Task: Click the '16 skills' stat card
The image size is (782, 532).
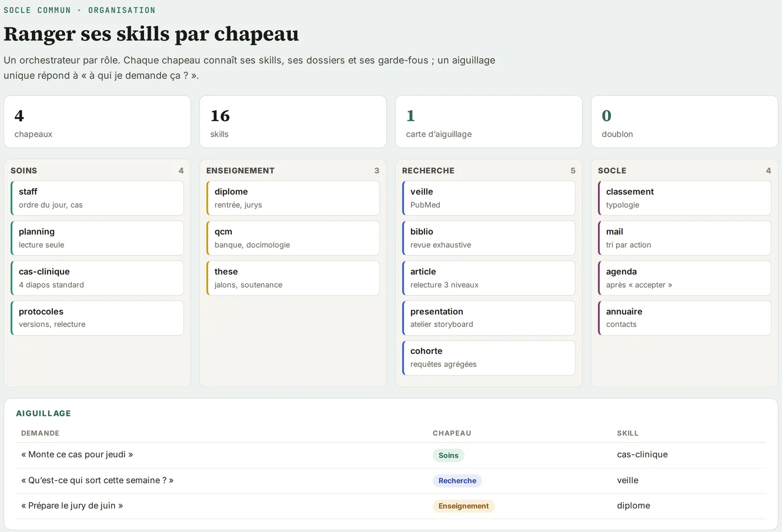Action: pyautogui.click(x=293, y=122)
